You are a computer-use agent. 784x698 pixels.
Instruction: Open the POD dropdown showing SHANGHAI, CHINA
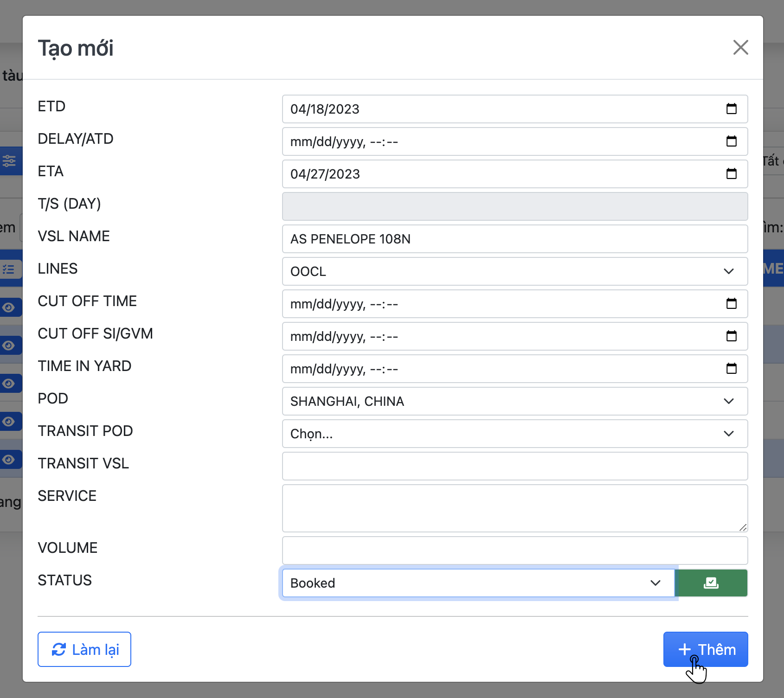click(x=514, y=401)
